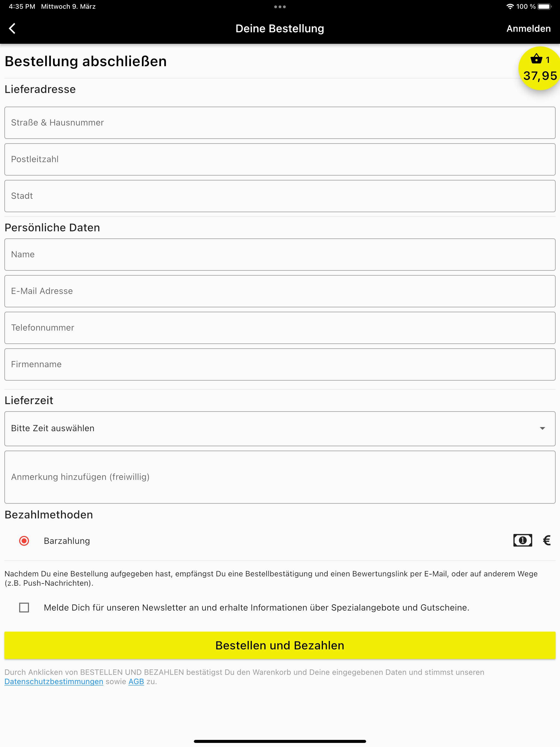Open the Bitte Zeit auswählen dropdown
The image size is (560, 747).
pos(280,428)
